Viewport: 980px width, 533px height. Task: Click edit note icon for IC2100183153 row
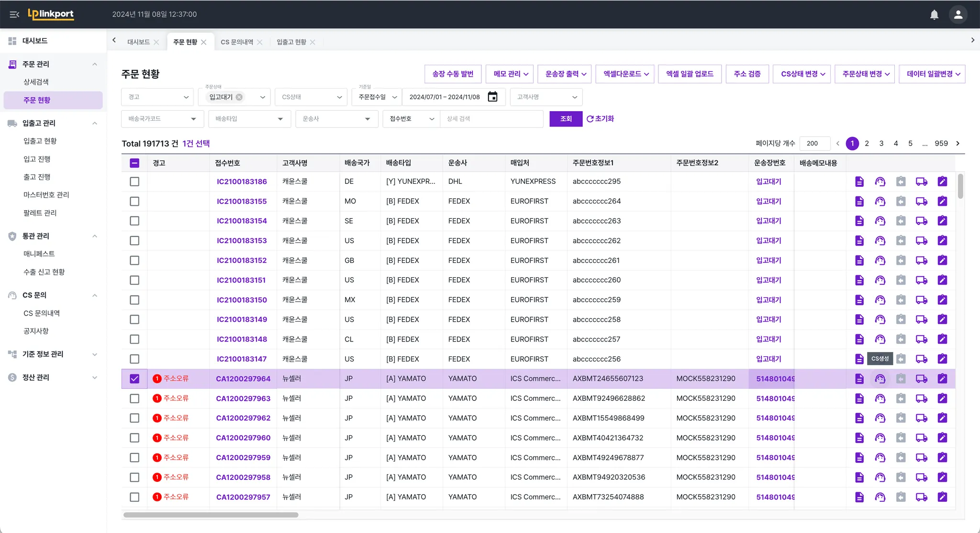click(x=942, y=240)
